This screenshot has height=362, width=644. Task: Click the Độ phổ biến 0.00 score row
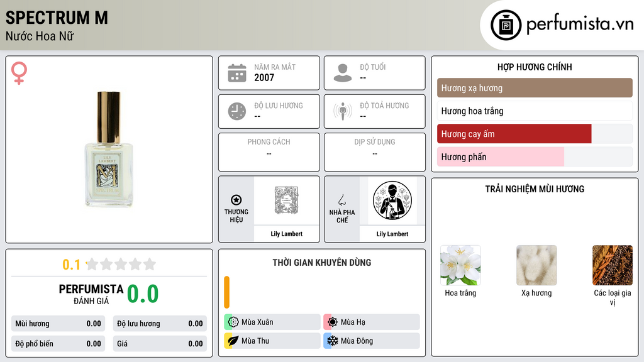[58, 344]
